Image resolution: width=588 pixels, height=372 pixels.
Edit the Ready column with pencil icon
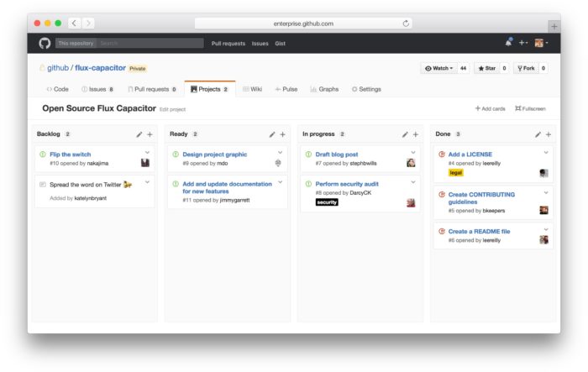272,134
